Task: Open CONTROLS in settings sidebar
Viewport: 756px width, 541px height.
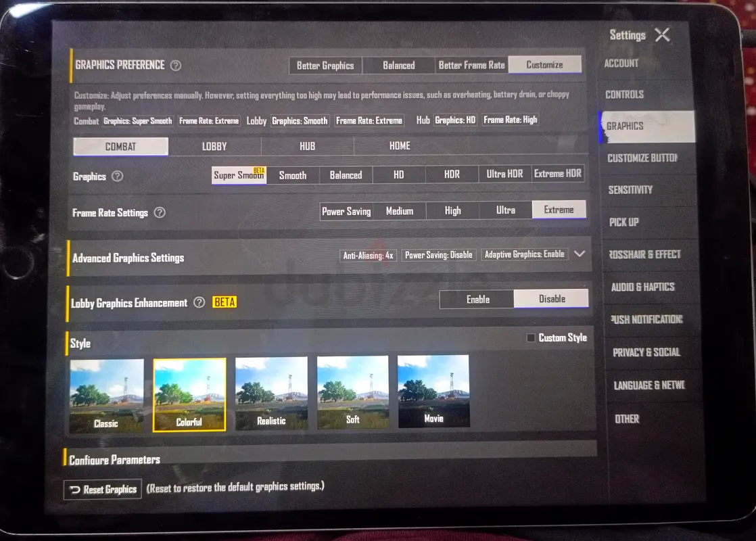Action: coord(625,95)
